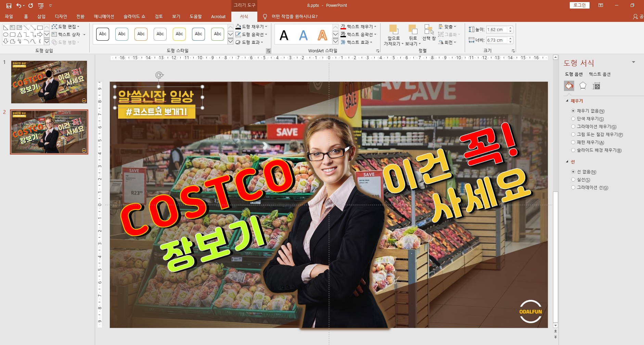Open the Align (맞춤) menu
Screen dimensions: 644x345
pos(447,26)
